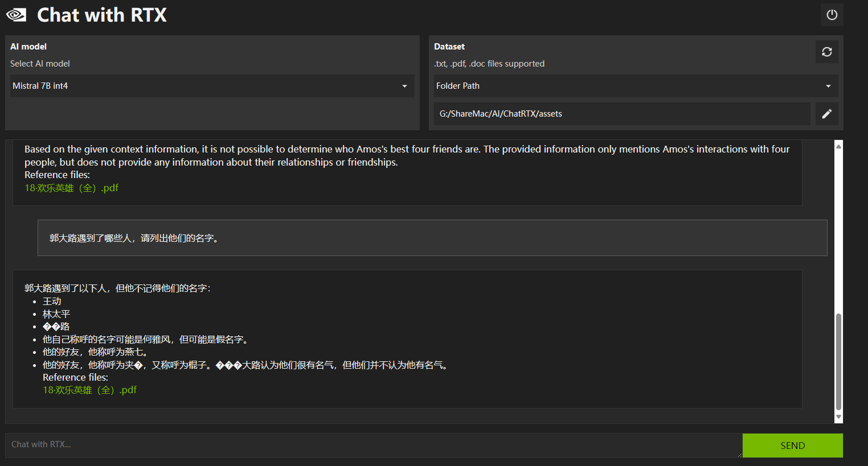Click the G:/ShareMac/AI/ChatRTX/assets path field
This screenshot has width=868, height=466.
621,114
